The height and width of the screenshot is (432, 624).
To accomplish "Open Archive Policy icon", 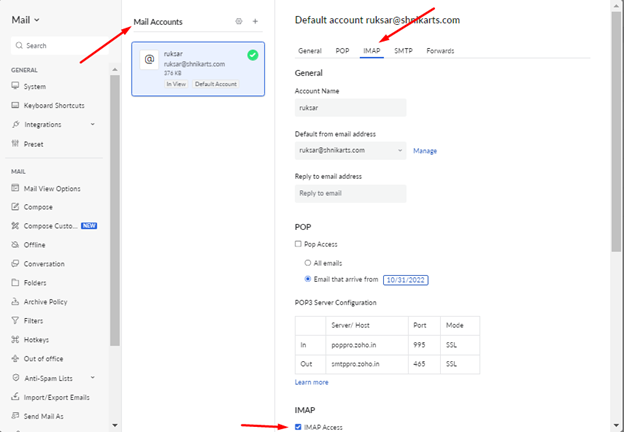I will pyautogui.click(x=15, y=302).
